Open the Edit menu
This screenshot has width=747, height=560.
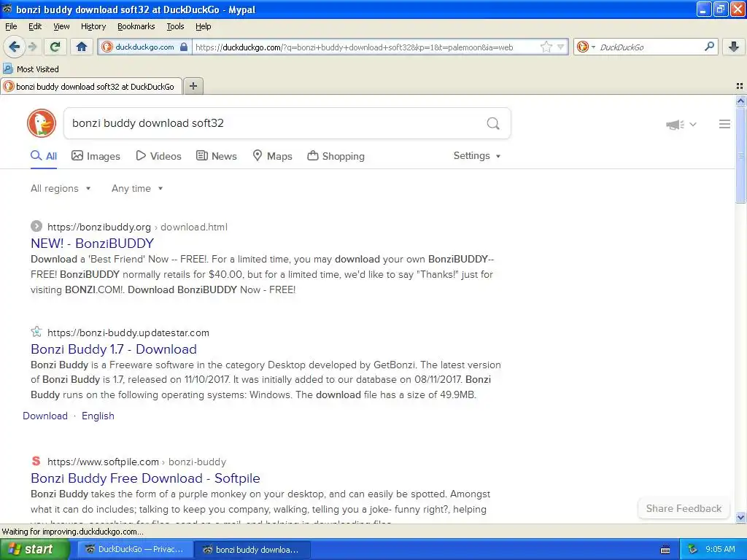pyautogui.click(x=35, y=26)
